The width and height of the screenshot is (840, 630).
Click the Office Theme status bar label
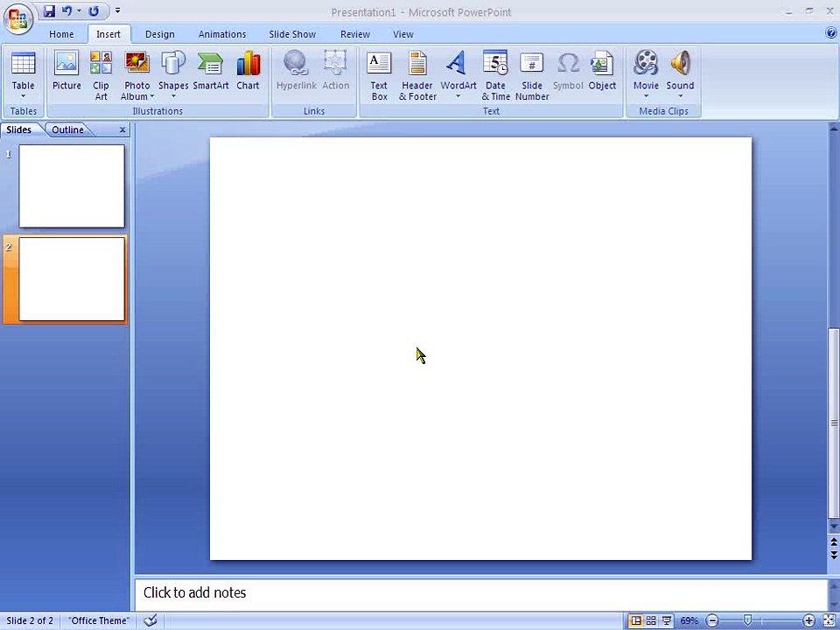click(99, 620)
